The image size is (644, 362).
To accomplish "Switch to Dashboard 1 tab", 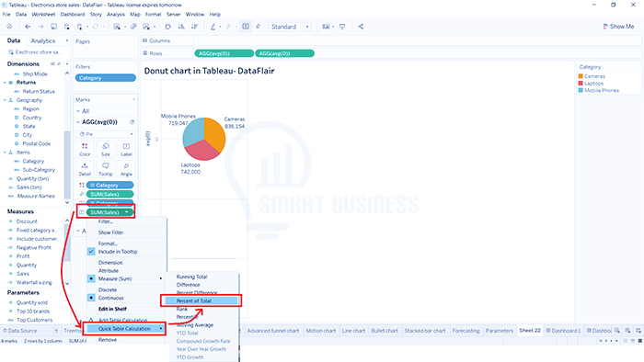I will pyautogui.click(x=563, y=331).
